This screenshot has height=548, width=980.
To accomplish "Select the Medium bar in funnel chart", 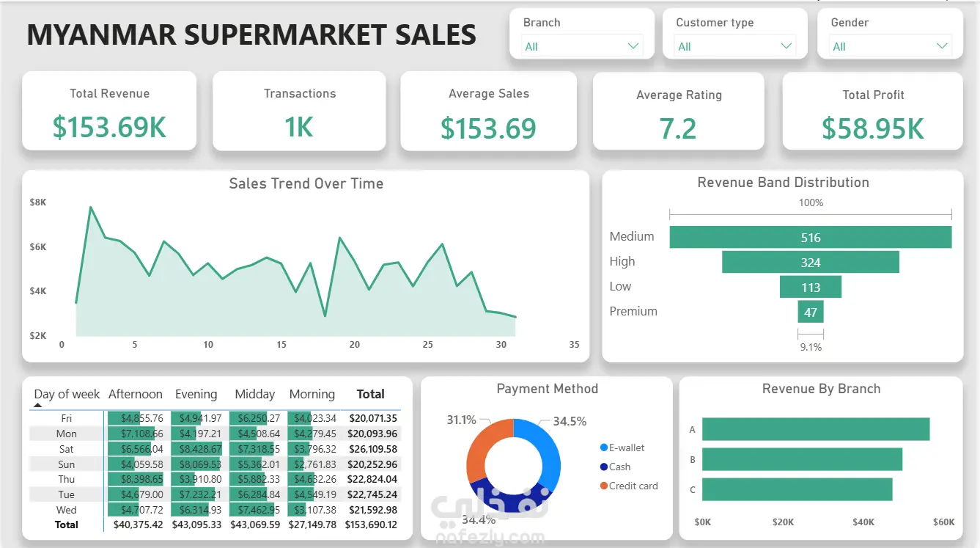I will (811, 237).
